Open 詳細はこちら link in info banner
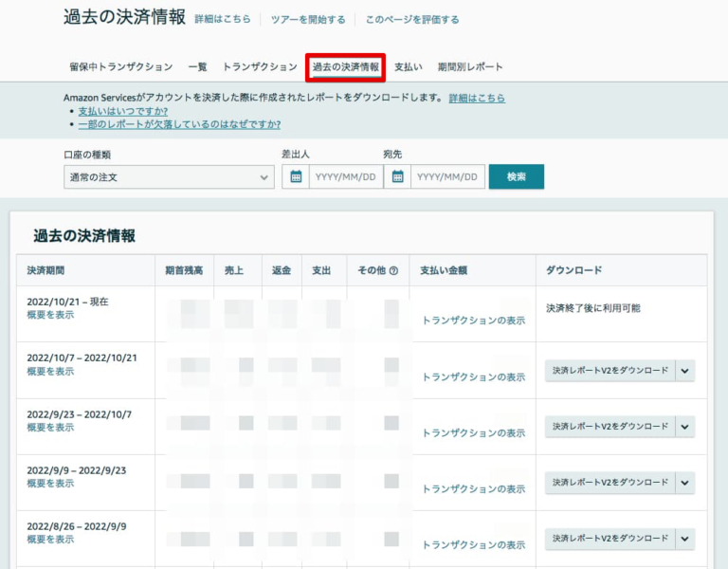728x569 pixels. click(477, 98)
